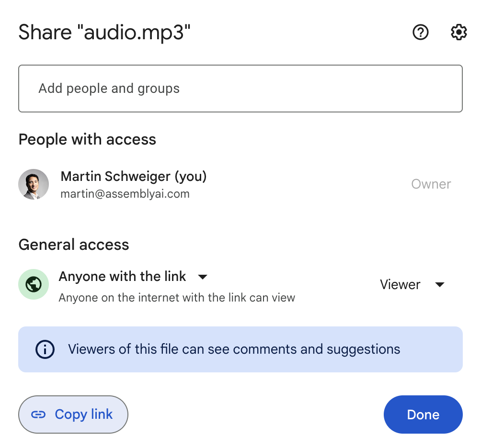Screen dimensions: 481x448
Task: Click the Done button
Action: point(423,414)
